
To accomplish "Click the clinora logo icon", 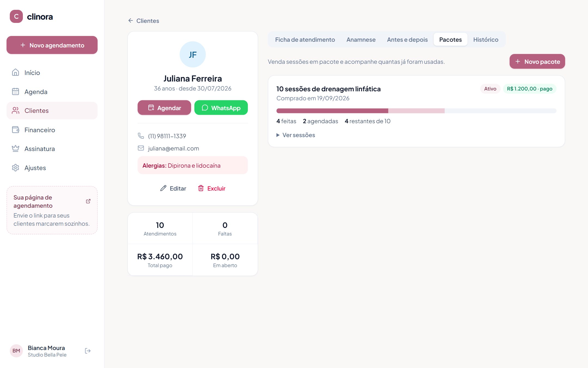I will (16, 17).
